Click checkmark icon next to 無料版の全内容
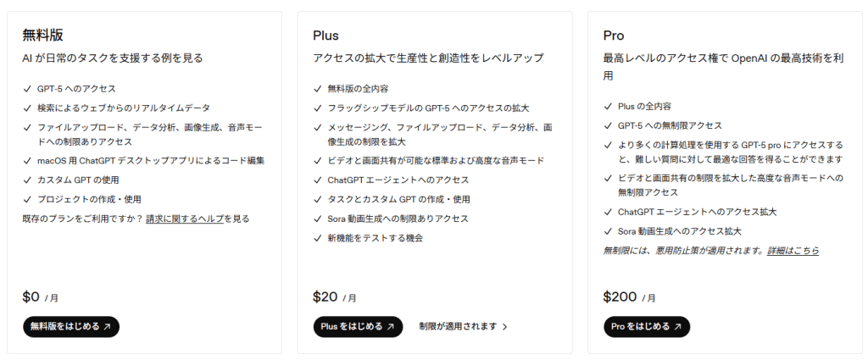 (x=318, y=88)
